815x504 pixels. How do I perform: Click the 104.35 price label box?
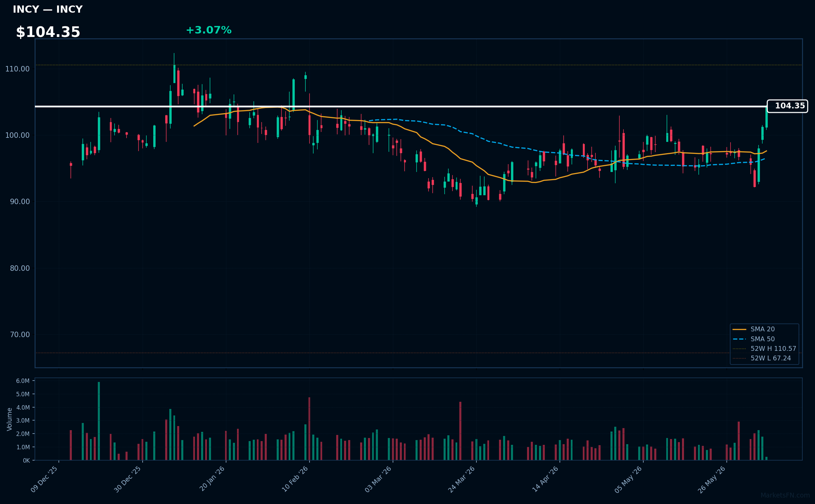(787, 106)
